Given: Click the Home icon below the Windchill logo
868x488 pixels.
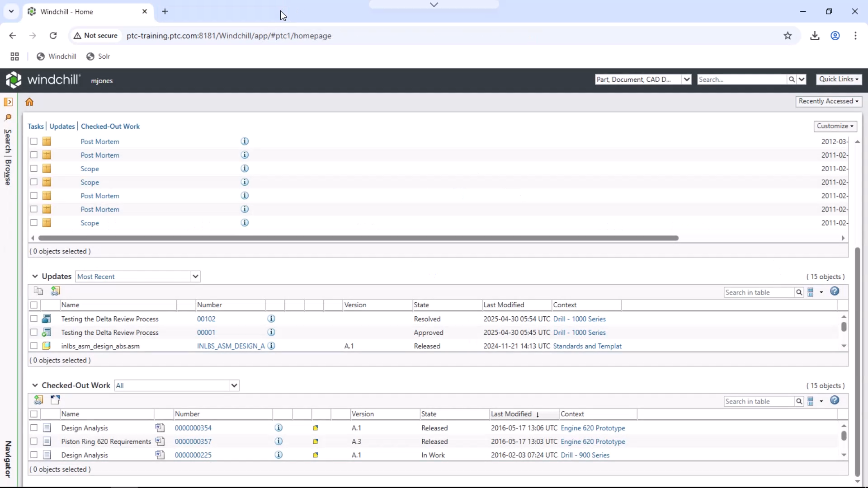Looking at the screenshot, I should tap(29, 102).
